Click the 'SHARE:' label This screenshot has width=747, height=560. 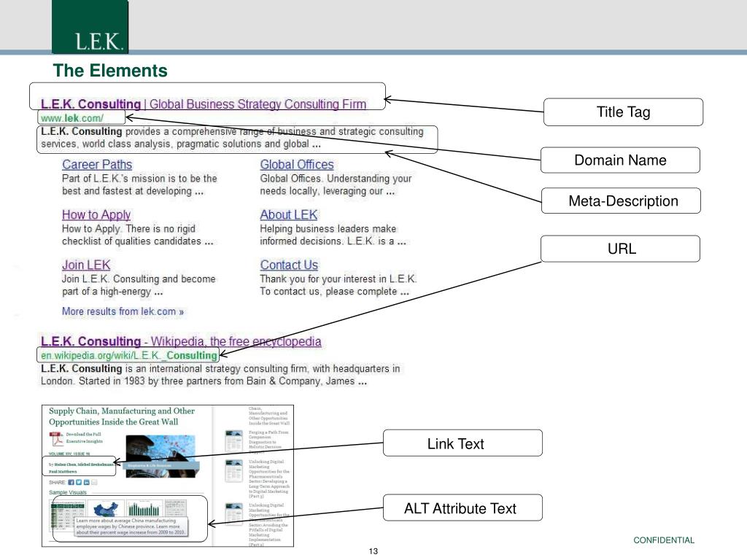click(x=57, y=483)
